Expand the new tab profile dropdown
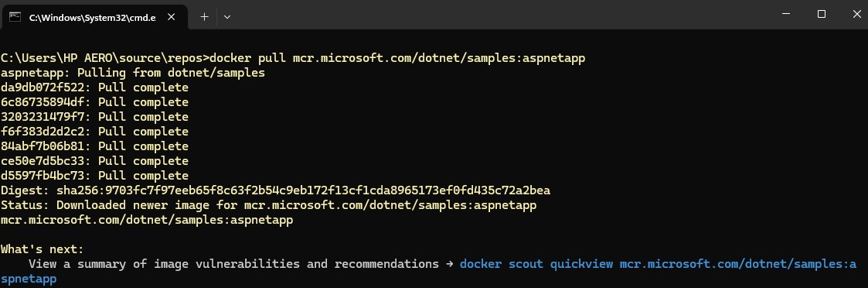868x288 pixels. (x=227, y=17)
